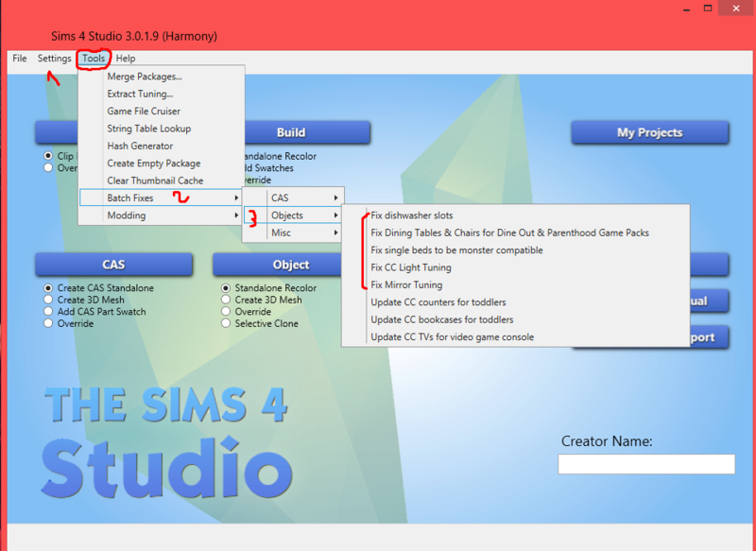
Task: Minimize the Sims 4 Studio window
Action: tap(687, 9)
